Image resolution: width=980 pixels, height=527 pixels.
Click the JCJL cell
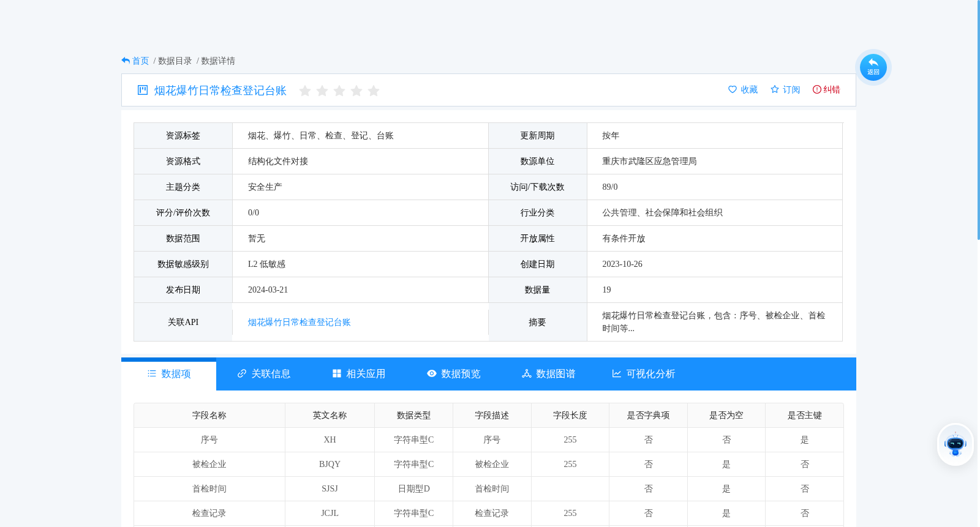click(330, 513)
